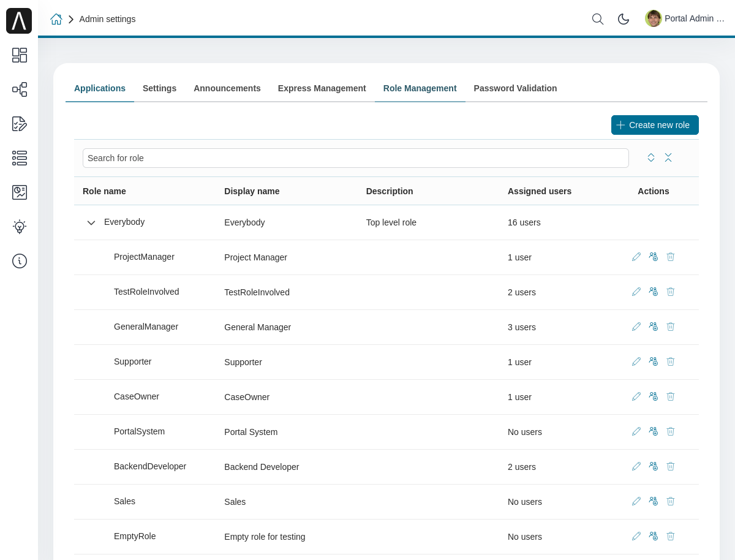Open the processes workflow icon in sidebar

(x=20, y=89)
